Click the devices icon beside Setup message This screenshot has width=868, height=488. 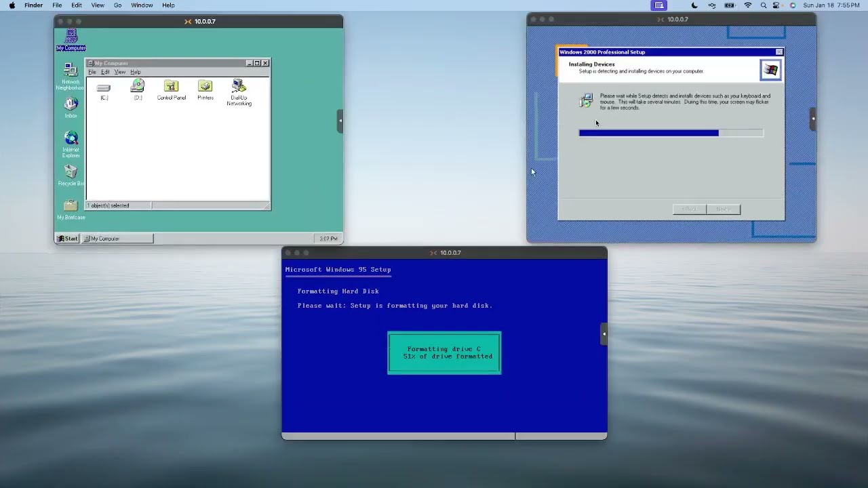click(x=586, y=101)
